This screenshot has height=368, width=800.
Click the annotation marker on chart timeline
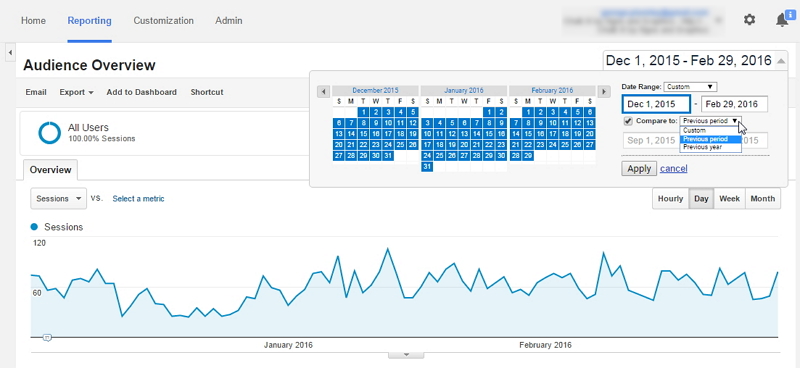point(47,337)
